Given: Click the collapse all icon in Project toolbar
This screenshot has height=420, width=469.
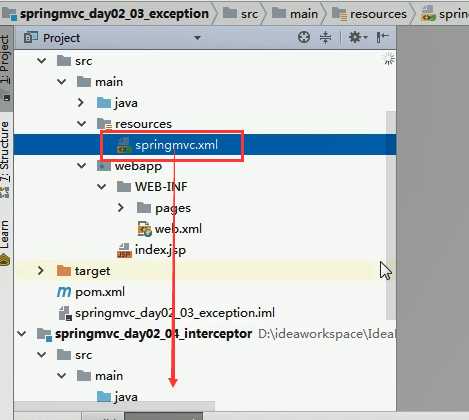Looking at the screenshot, I should point(325,37).
